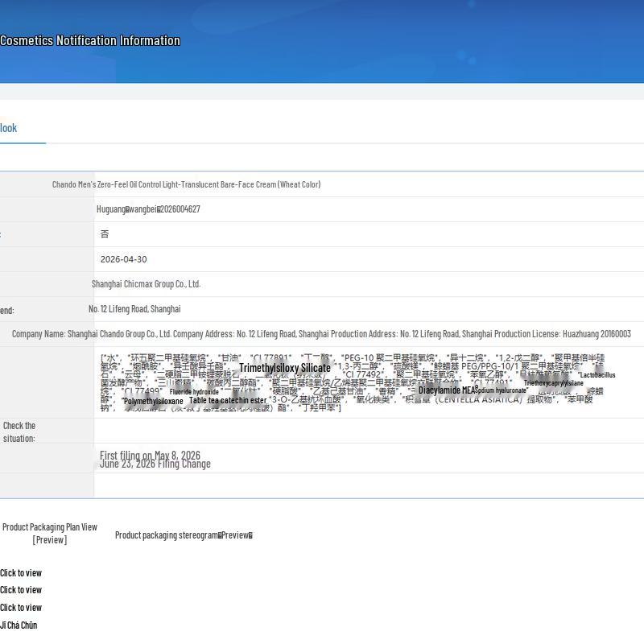
Task: Select the "Cosmetics Notification Information" page title
Action: [90, 41]
